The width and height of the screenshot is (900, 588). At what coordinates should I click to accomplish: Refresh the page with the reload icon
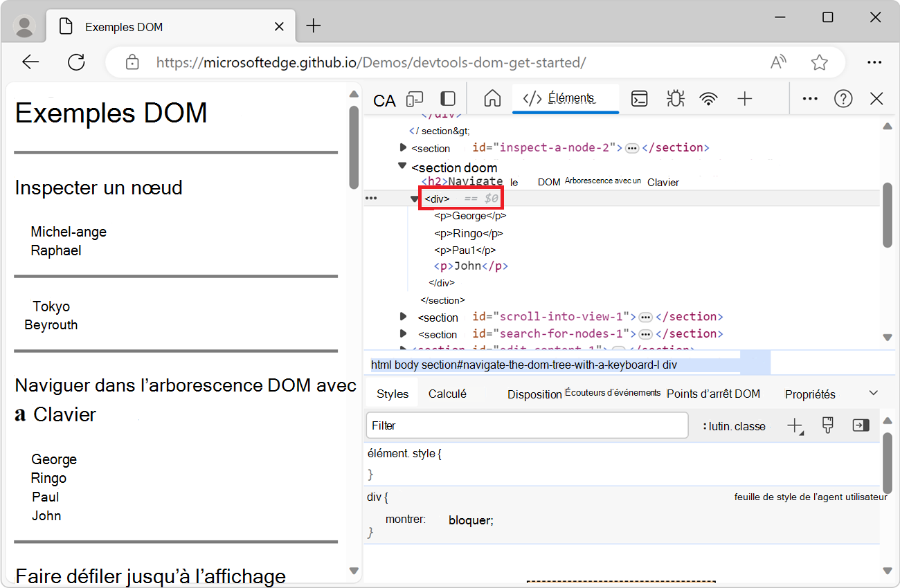coord(76,62)
